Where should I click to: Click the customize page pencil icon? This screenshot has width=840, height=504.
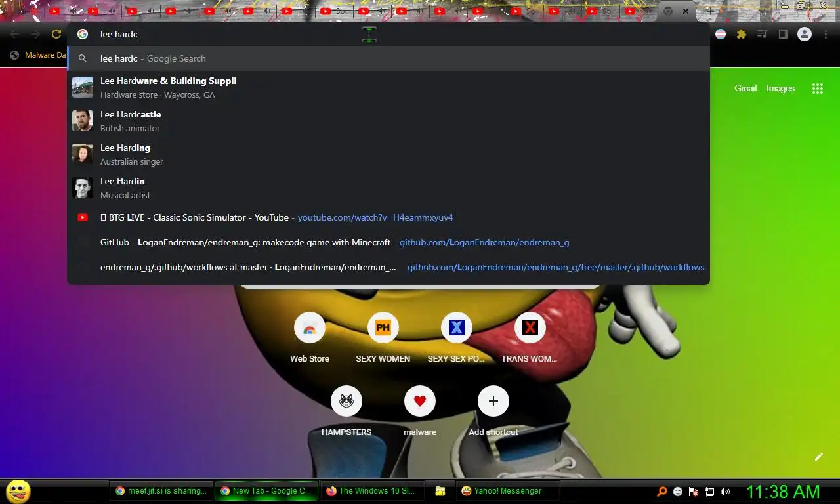pos(819,457)
